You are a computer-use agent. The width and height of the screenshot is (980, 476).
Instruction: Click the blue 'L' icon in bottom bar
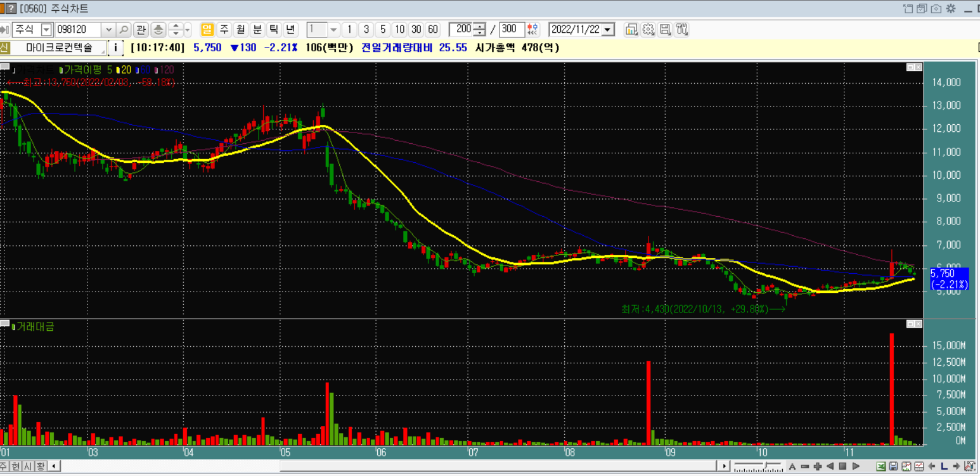[x=944, y=466]
